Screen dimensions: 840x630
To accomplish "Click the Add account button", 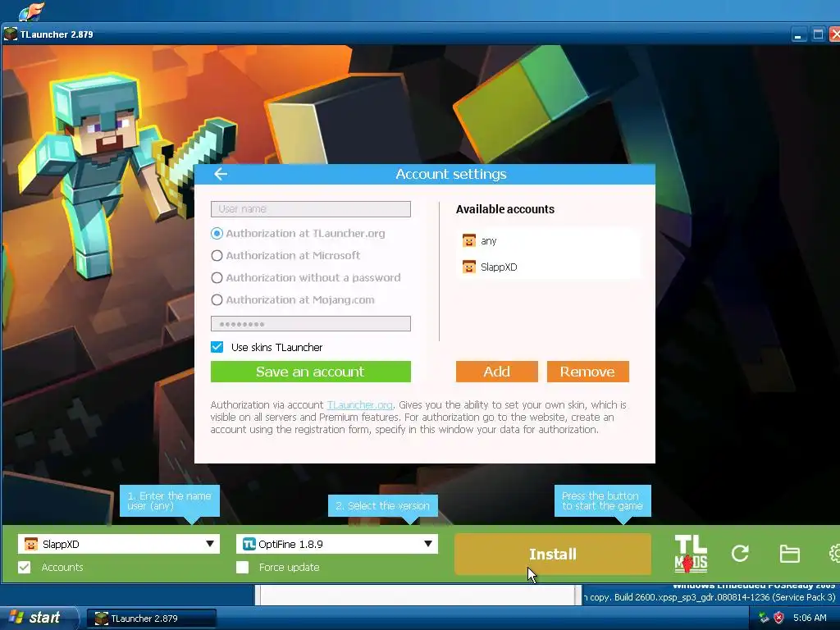I will (496, 372).
